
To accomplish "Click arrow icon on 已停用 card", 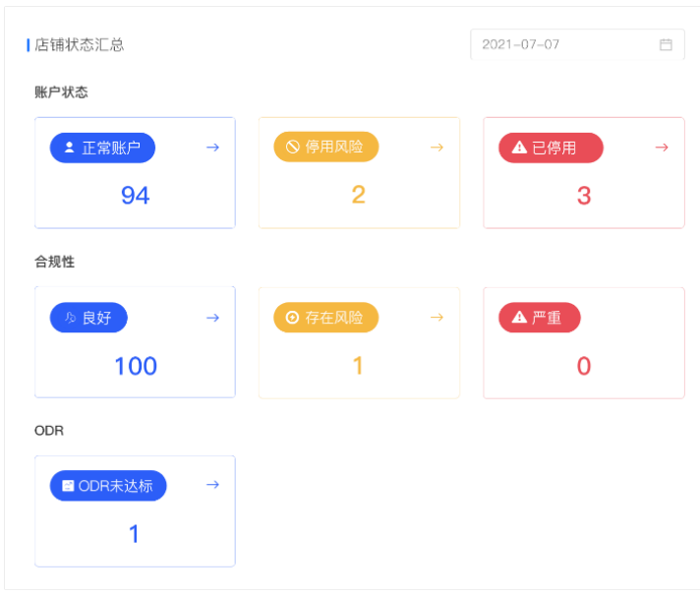I will 662,148.
